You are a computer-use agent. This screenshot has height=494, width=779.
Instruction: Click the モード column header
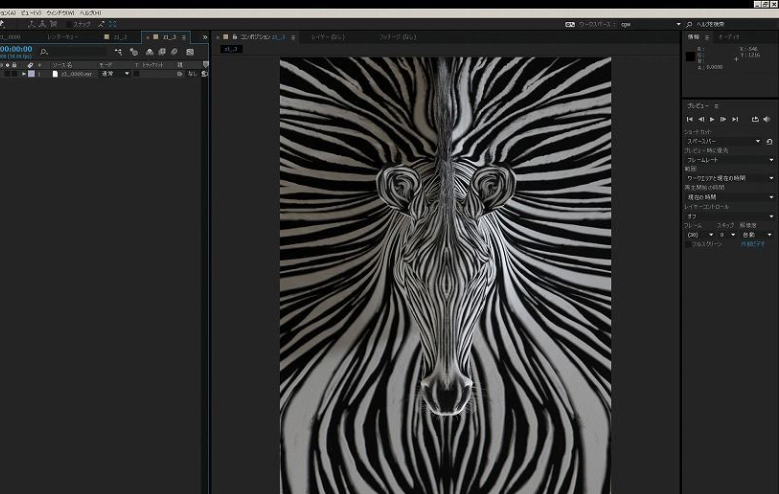click(105, 65)
